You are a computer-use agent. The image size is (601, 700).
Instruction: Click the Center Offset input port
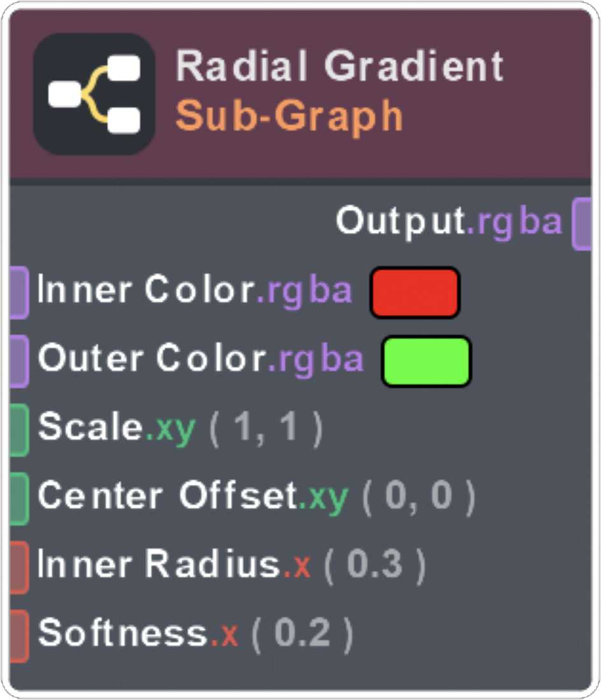click(x=18, y=498)
